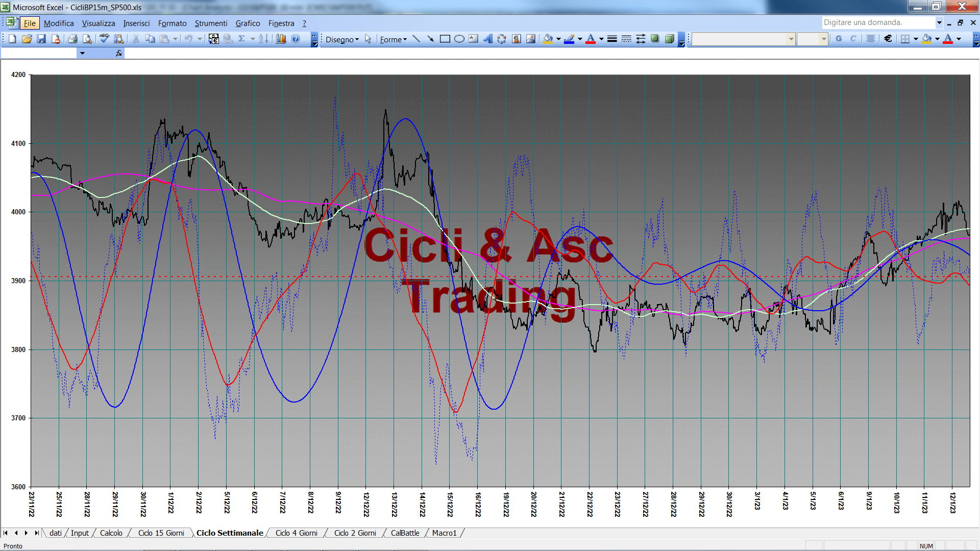Apply the Euro currency style
Screen dimensions: 980x551
click(888, 39)
